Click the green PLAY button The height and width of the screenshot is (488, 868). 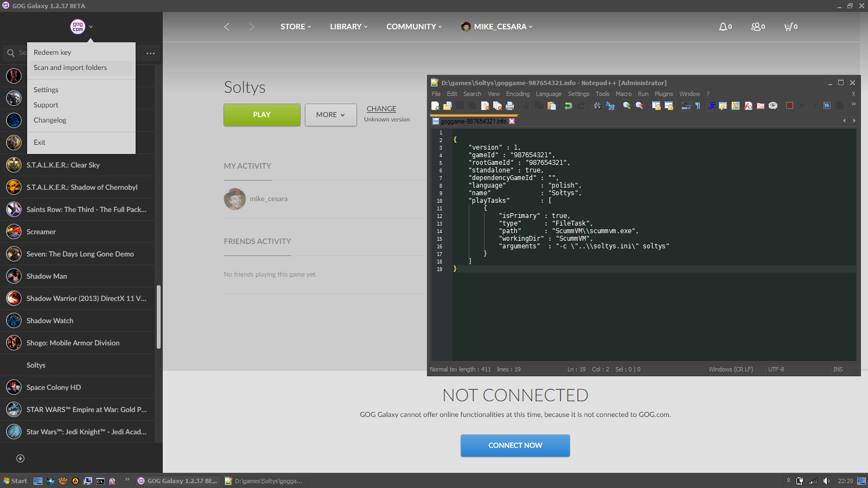pyautogui.click(x=262, y=115)
